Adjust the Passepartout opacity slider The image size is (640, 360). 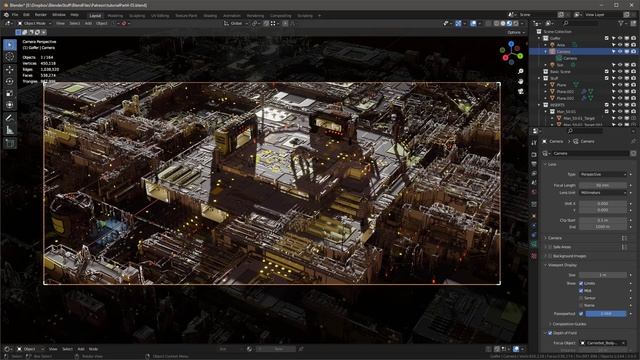point(606,313)
